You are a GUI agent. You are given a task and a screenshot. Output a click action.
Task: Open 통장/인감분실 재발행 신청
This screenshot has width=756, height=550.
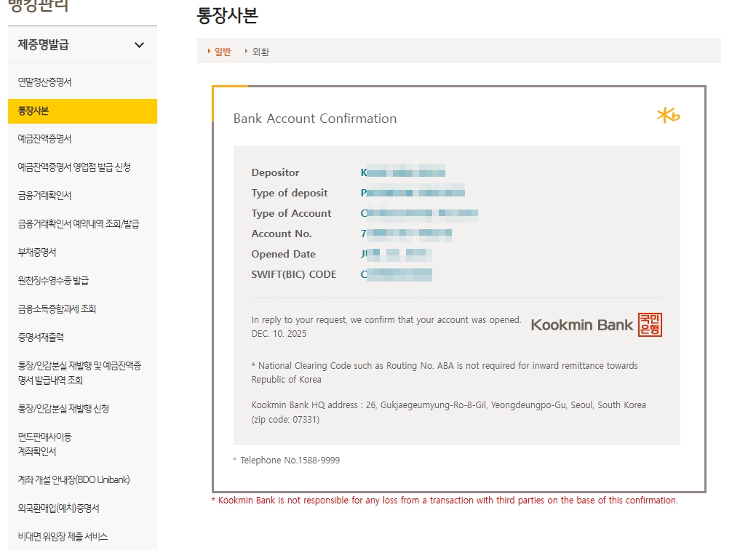point(63,409)
